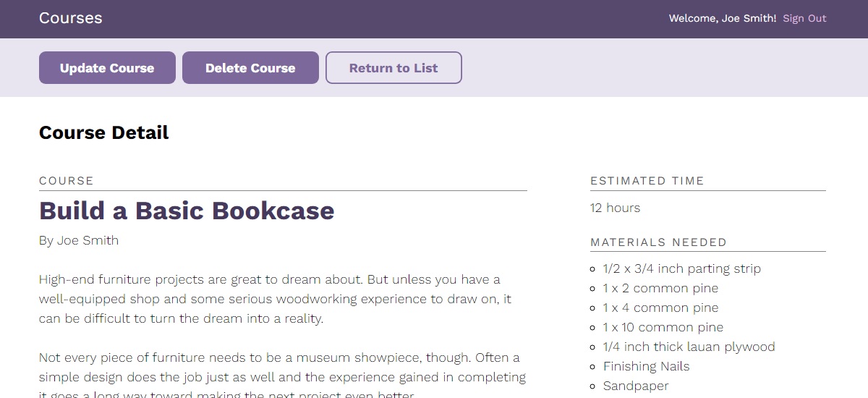The height and width of the screenshot is (398, 868).
Task: Click the Courses header title
Action: pos(70,18)
